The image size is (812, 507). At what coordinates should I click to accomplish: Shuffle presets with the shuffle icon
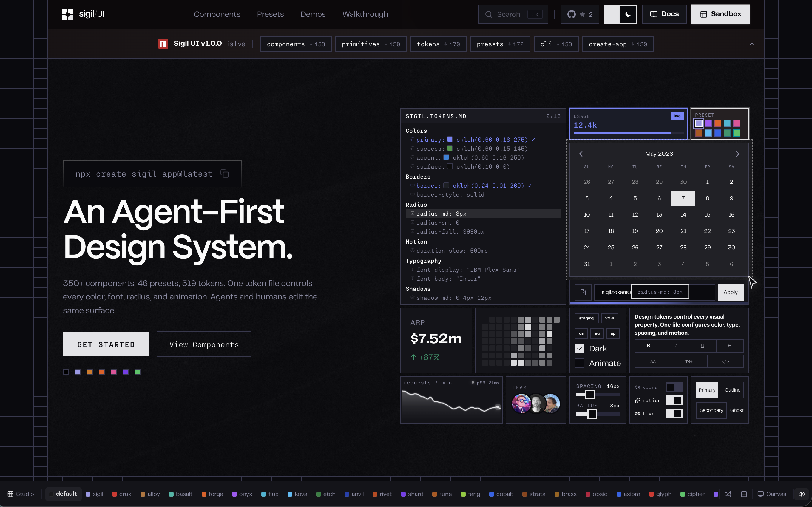(x=728, y=494)
